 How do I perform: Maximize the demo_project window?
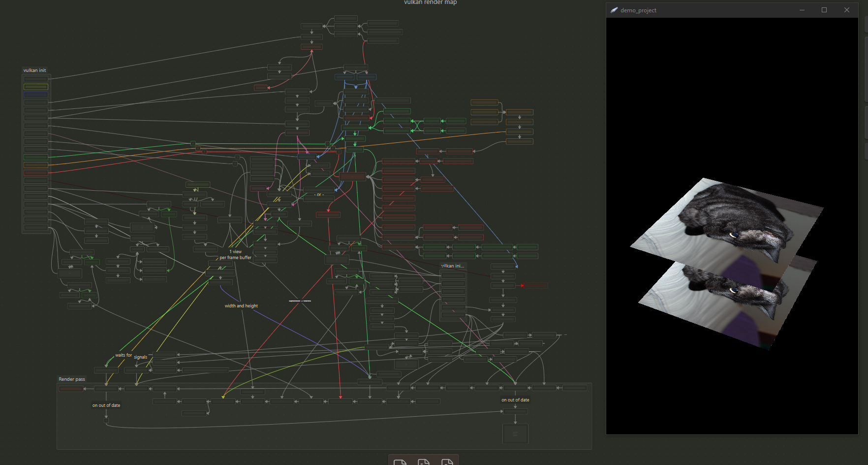click(x=824, y=10)
